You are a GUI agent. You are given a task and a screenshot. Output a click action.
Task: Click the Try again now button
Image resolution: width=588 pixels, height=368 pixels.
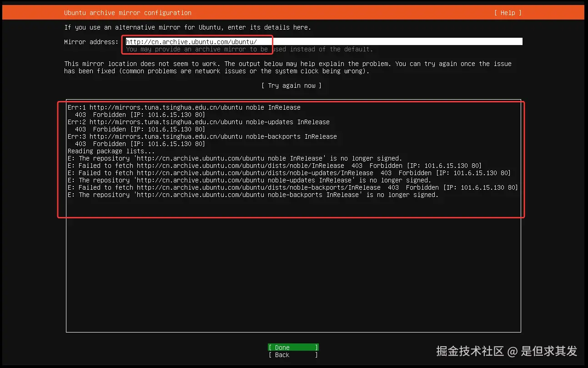[x=291, y=85]
